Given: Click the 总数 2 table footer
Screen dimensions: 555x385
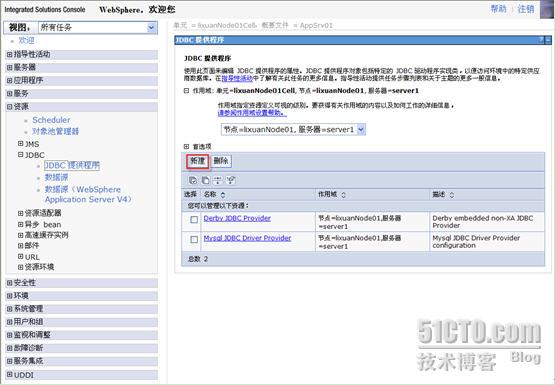Looking at the screenshot, I should [x=198, y=259].
